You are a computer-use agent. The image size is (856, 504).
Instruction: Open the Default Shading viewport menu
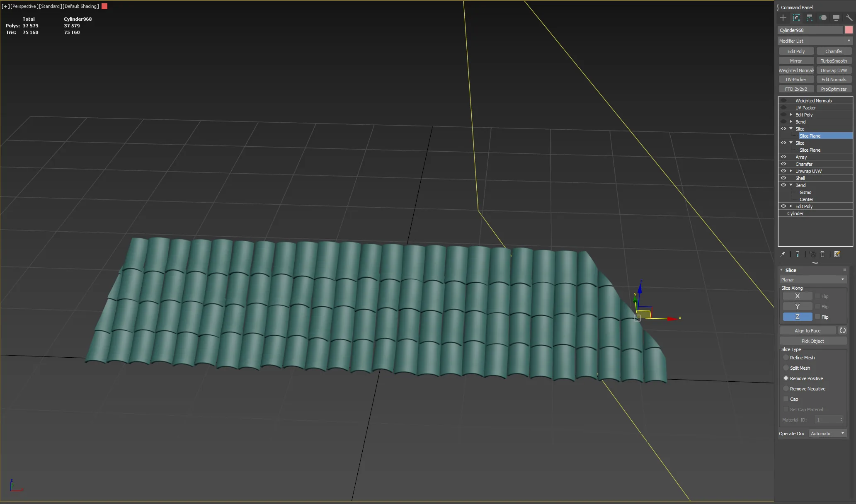coord(81,6)
